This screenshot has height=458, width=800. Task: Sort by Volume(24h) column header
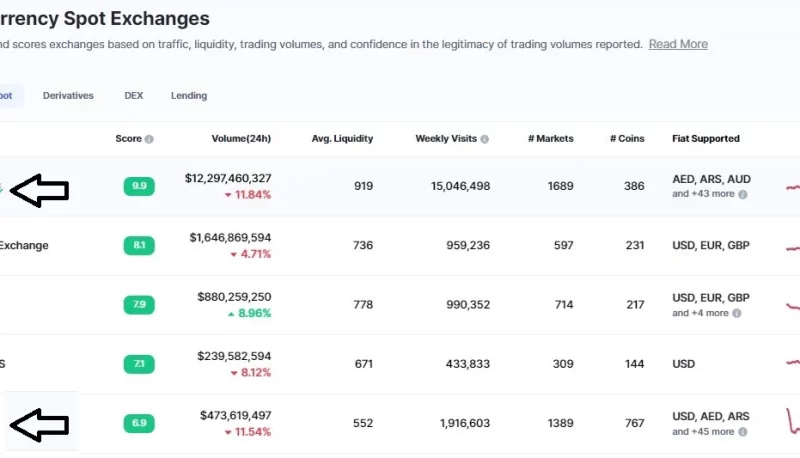241,139
